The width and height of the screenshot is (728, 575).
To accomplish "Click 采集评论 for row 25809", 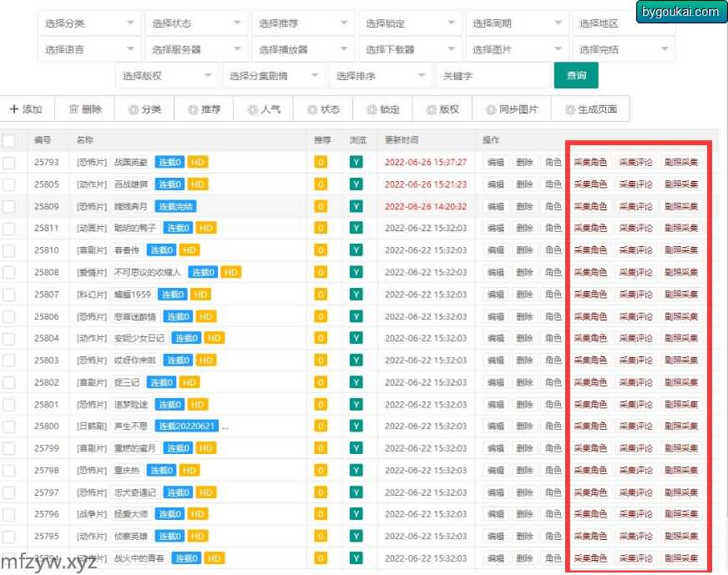I will tap(635, 206).
